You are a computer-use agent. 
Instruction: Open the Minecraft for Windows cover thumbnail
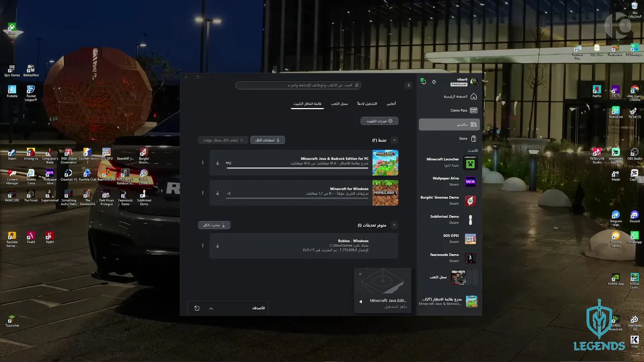[x=385, y=193]
